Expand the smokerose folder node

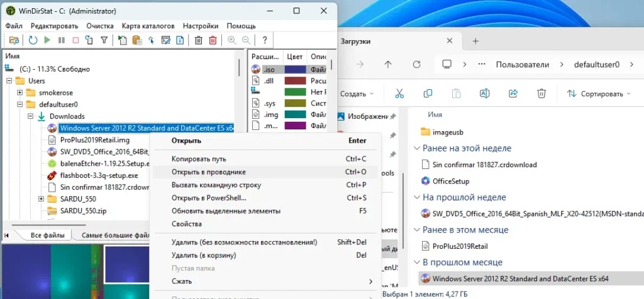(19, 93)
